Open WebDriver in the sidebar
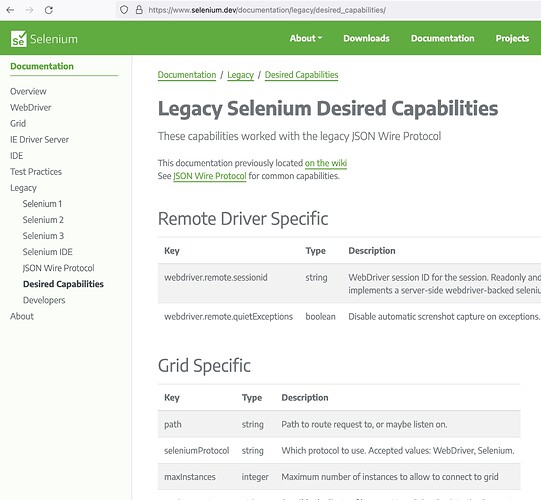541x500 pixels. [30, 108]
